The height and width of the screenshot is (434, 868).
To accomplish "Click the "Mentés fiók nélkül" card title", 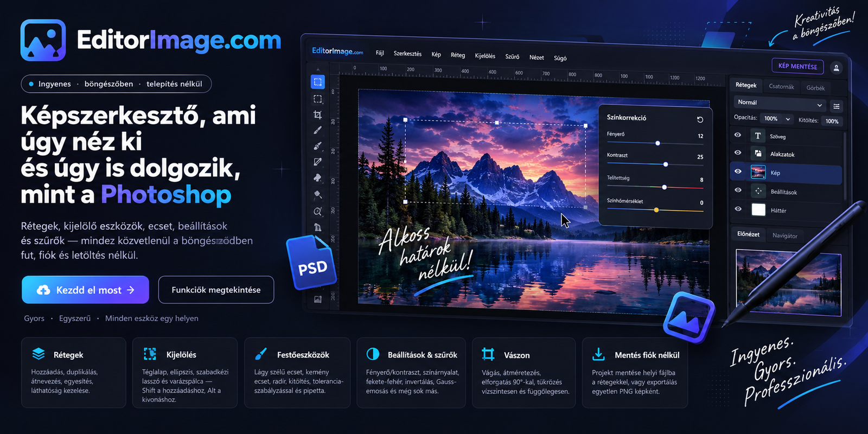I will pyautogui.click(x=647, y=355).
